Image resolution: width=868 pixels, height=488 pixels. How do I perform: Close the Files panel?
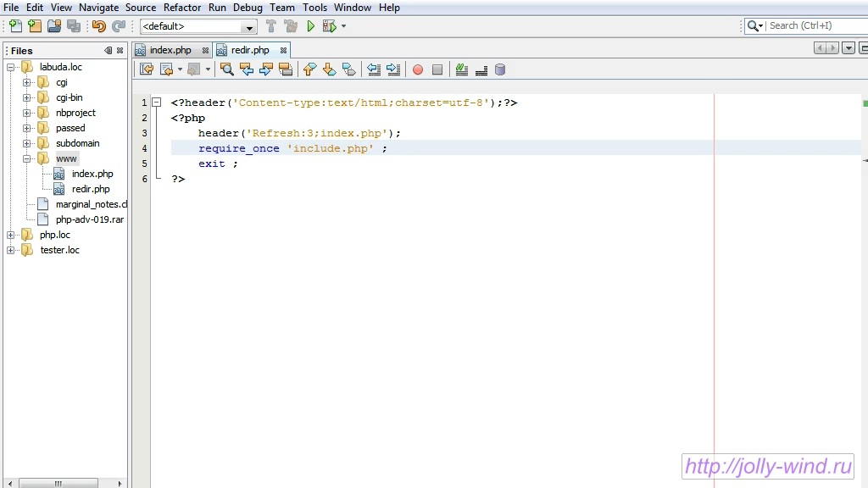(x=120, y=50)
